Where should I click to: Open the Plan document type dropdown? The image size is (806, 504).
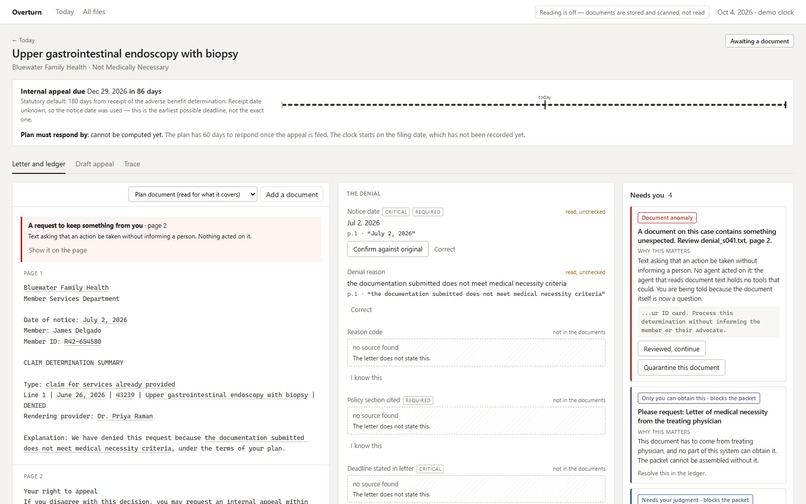pyautogui.click(x=193, y=194)
